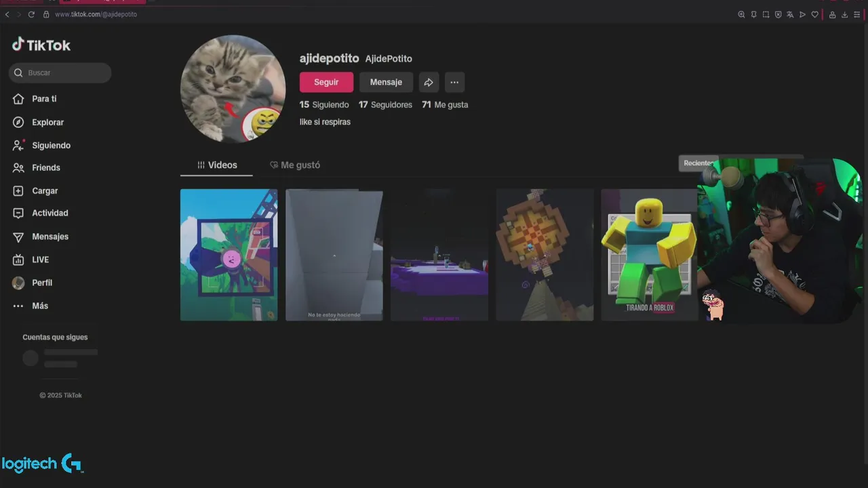
Task: Open Explorar in the sidebar
Action: pyautogui.click(x=47, y=123)
